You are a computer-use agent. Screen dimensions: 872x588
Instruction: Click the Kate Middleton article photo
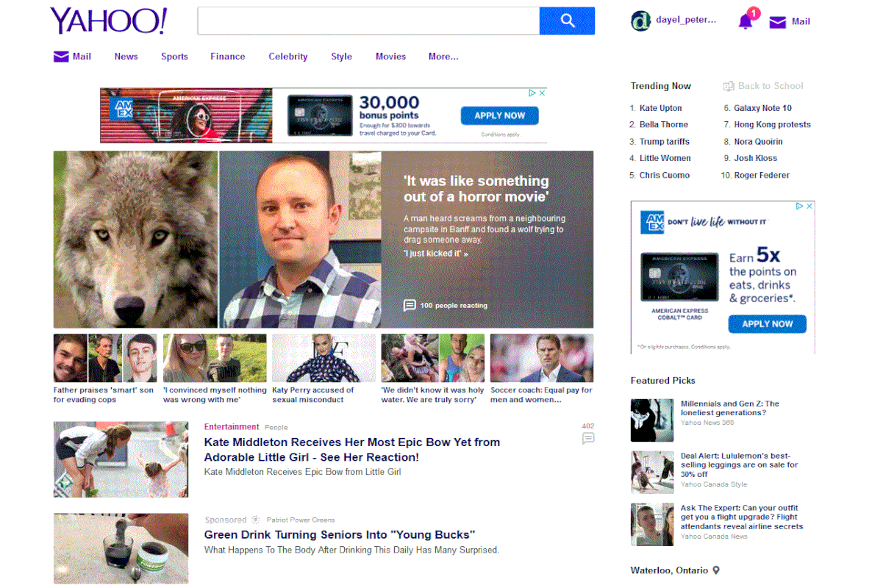coord(121,459)
